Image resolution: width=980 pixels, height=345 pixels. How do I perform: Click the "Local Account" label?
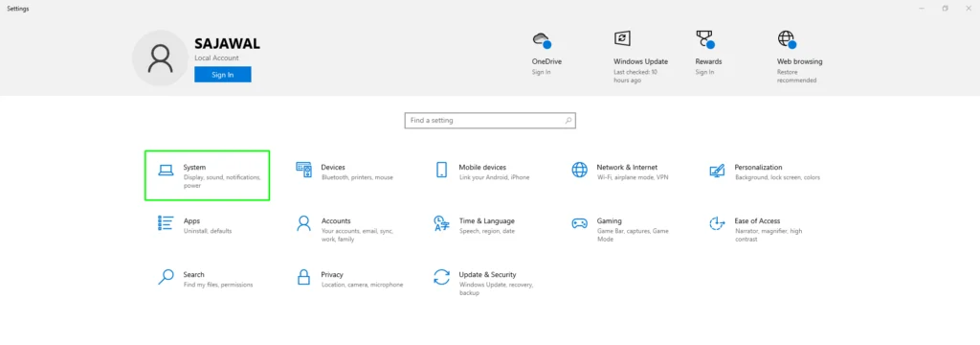click(216, 57)
